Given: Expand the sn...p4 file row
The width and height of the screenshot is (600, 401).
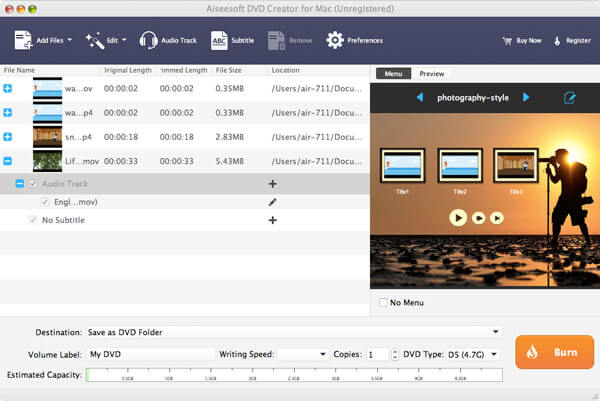Looking at the screenshot, I should (x=8, y=137).
